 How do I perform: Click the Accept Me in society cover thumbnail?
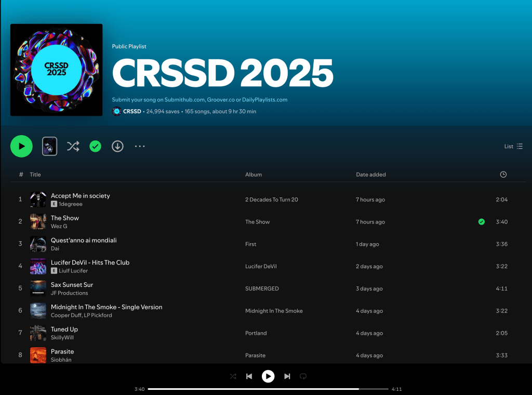(x=38, y=200)
